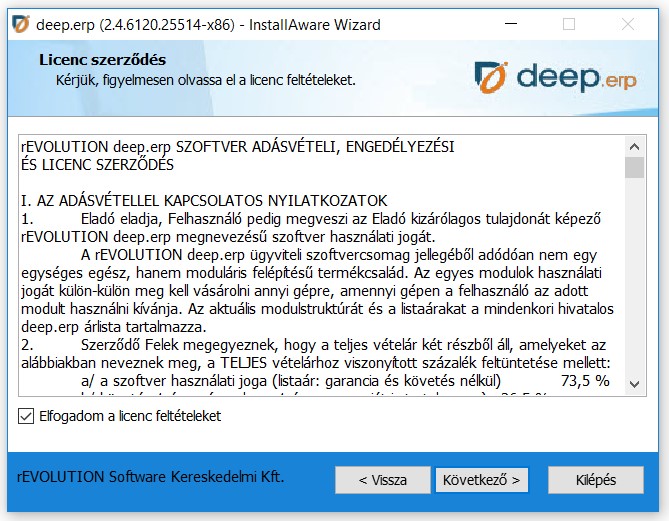This screenshot has height=521, width=669.
Task: Click the "Licenc szerződés" header title
Action: pyautogui.click(x=102, y=60)
